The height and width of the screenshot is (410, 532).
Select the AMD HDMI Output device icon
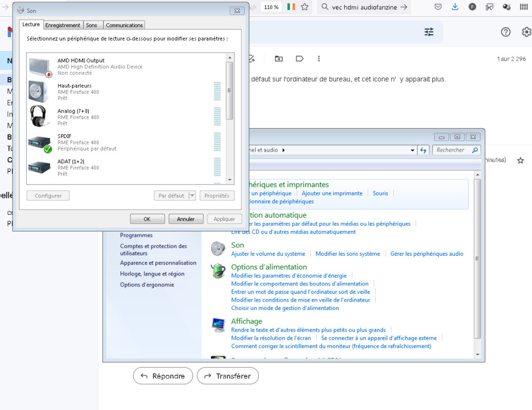40,67
